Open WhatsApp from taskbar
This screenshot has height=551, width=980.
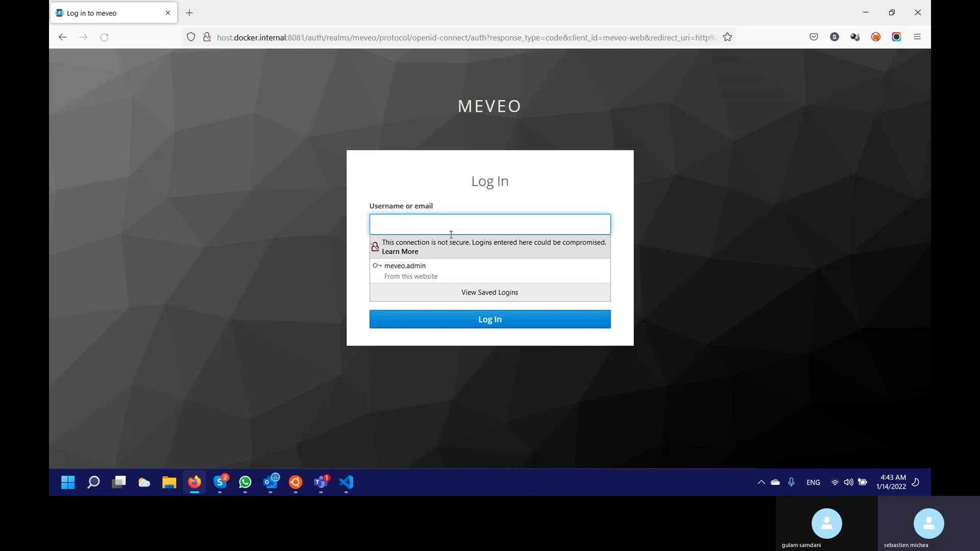[x=245, y=482]
